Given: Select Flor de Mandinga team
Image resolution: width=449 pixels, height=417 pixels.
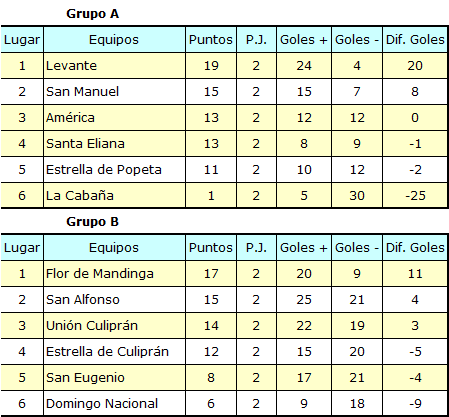Looking at the screenshot, I should (100, 274).
